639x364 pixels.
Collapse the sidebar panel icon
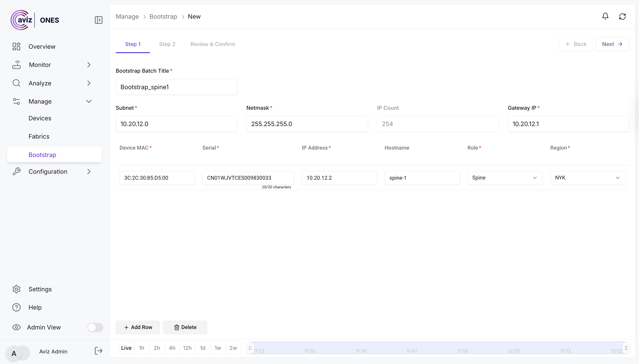(99, 20)
